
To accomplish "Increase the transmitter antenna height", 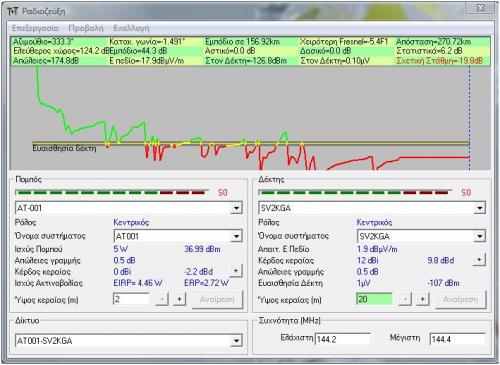I will tap(179, 299).
